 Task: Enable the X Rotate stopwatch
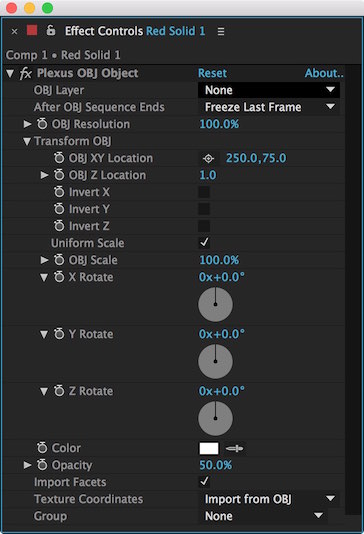[59, 277]
